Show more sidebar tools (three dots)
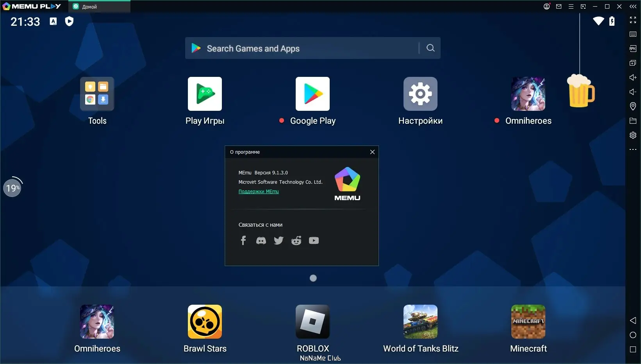641x364 pixels. pyautogui.click(x=633, y=149)
